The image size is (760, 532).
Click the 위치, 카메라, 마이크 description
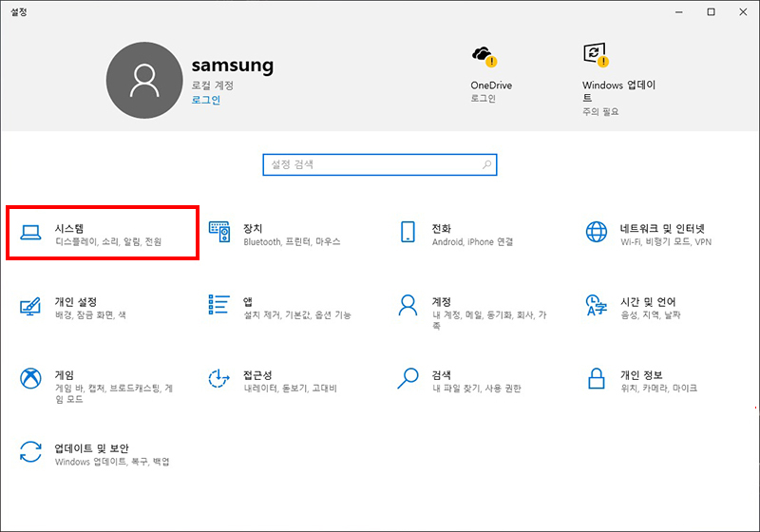pyautogui.click(x=658, y=389)
